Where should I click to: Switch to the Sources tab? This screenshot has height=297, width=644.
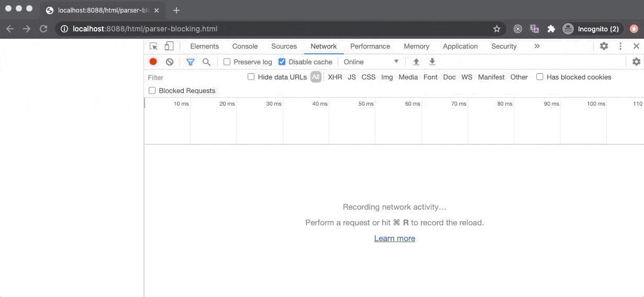click(x=284, y=46)
